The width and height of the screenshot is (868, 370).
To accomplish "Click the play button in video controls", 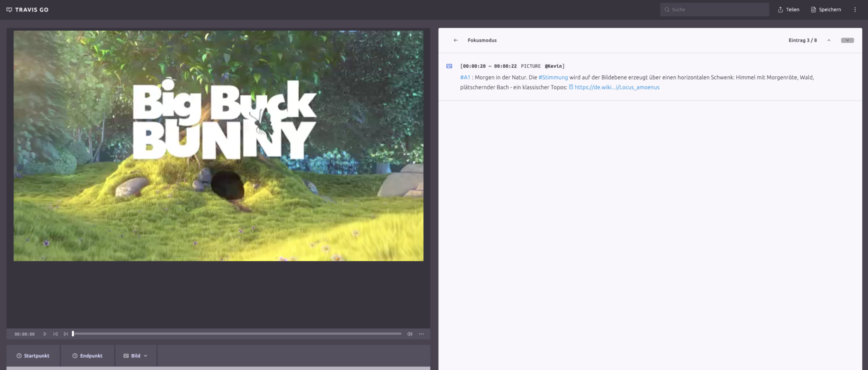I will click(45, 334).
